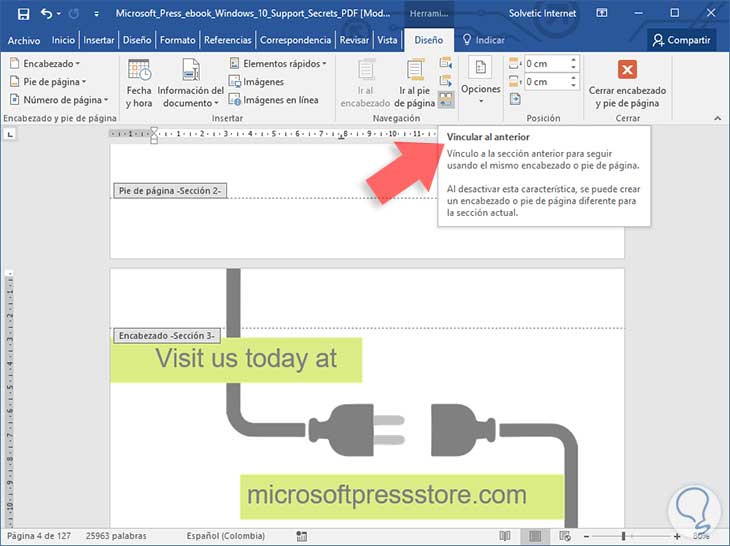Viewport: 730px width, 546px height.
Task: Click the Solvetic Internet account name
Action: click(x=542, y=13)
